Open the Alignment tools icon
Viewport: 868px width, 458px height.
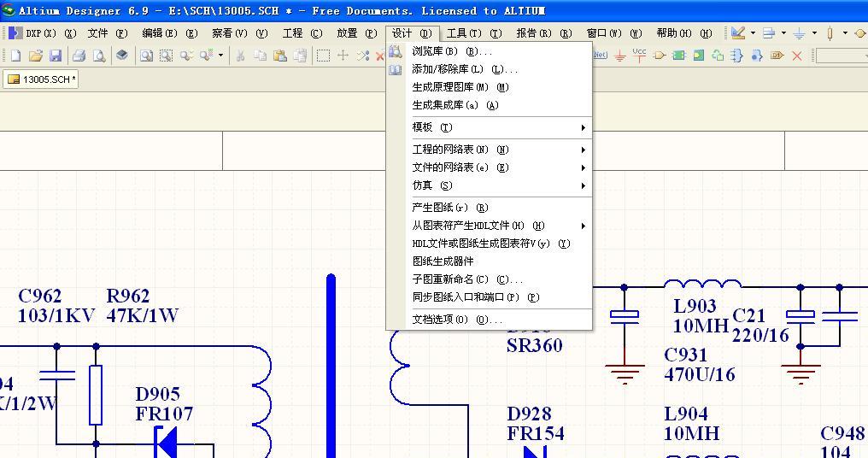[x=769, y=33]
